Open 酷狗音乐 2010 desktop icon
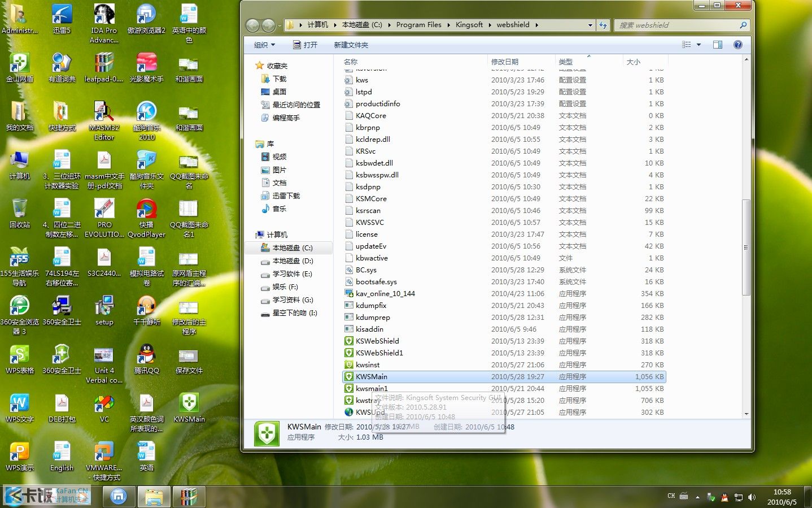Image resolution: width=812 pixels, height=508 pixels. click(146, 121)
